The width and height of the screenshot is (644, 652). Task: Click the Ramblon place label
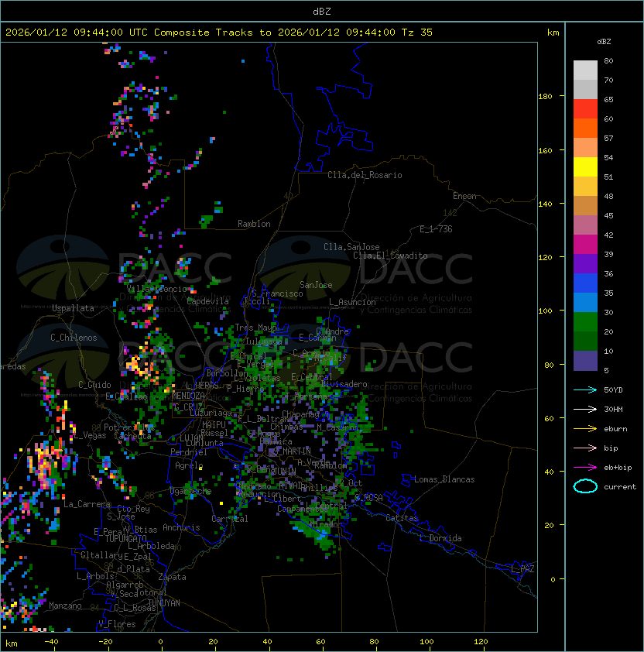[254, 224]
